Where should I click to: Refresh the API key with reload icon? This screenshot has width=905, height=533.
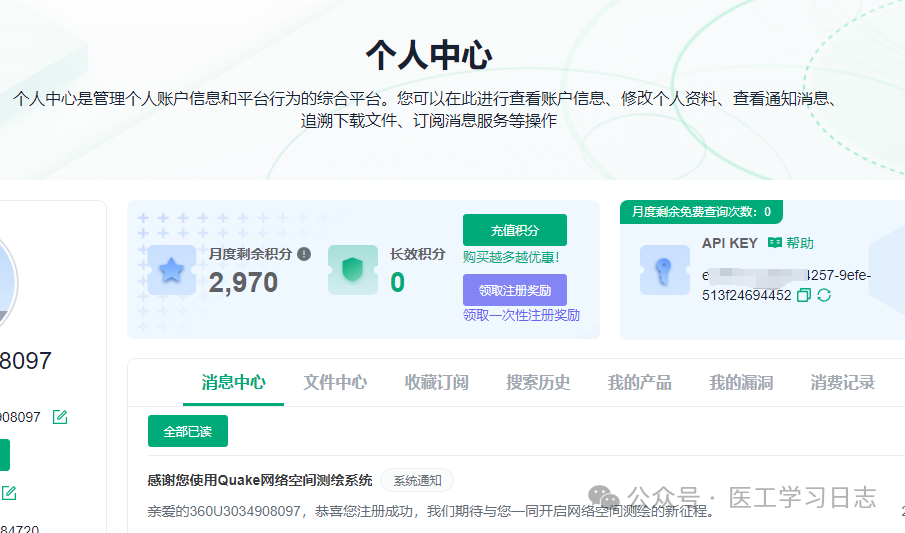click(x=824, y=295)
